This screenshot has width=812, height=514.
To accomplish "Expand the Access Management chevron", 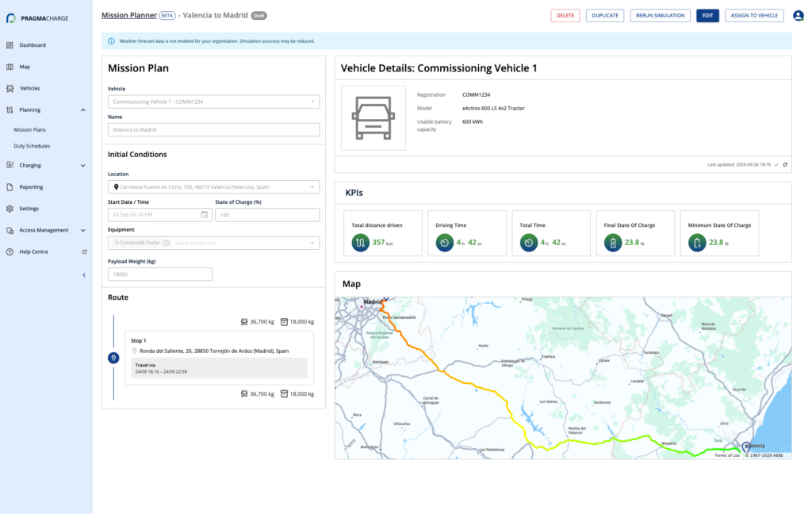I will click(x=82, y=230).
